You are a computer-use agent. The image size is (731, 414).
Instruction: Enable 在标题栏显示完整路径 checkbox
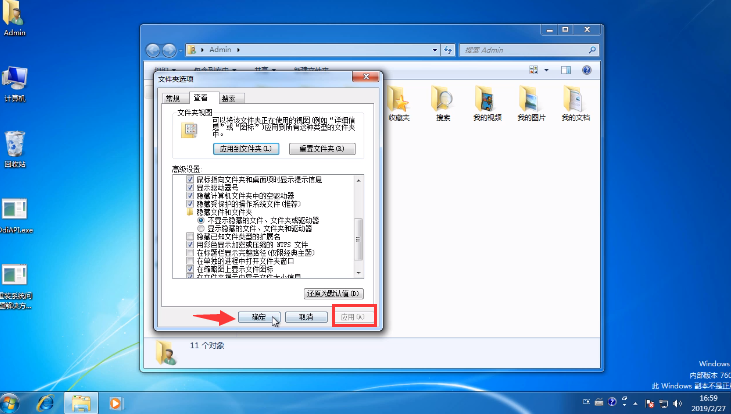(190, 253)
